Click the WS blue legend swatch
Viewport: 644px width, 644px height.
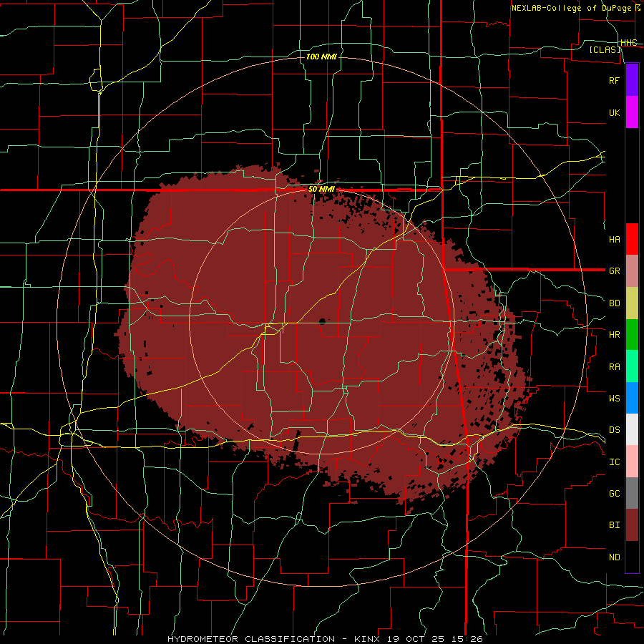pyautogui.click(x=632, y=398)
